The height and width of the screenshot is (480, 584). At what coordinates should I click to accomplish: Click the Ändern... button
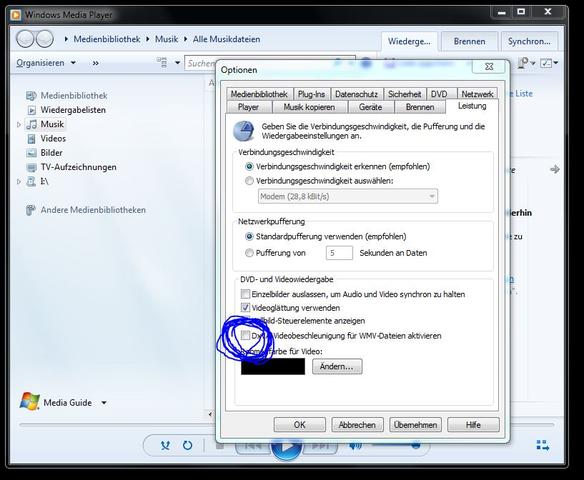coord(337,366)
